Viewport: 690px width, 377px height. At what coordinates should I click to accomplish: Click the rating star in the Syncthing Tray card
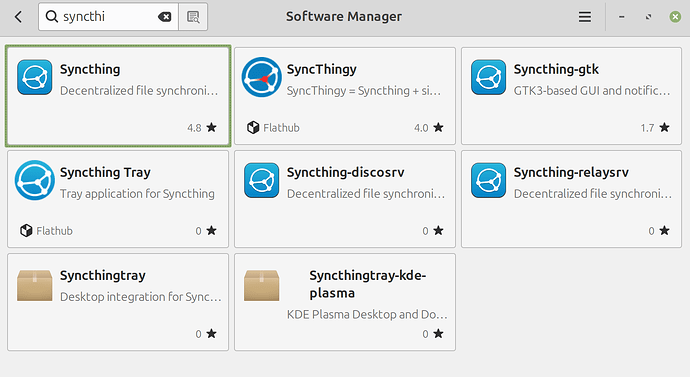(x=212, y=231)
